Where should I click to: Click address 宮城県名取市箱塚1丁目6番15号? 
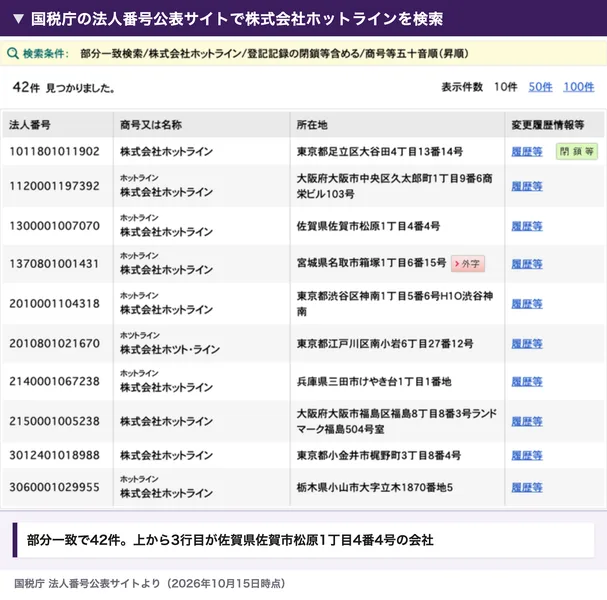pos(372,263)
